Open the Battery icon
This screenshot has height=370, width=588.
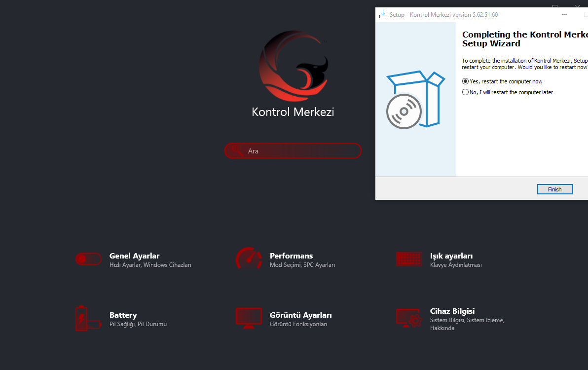(88, 318)
